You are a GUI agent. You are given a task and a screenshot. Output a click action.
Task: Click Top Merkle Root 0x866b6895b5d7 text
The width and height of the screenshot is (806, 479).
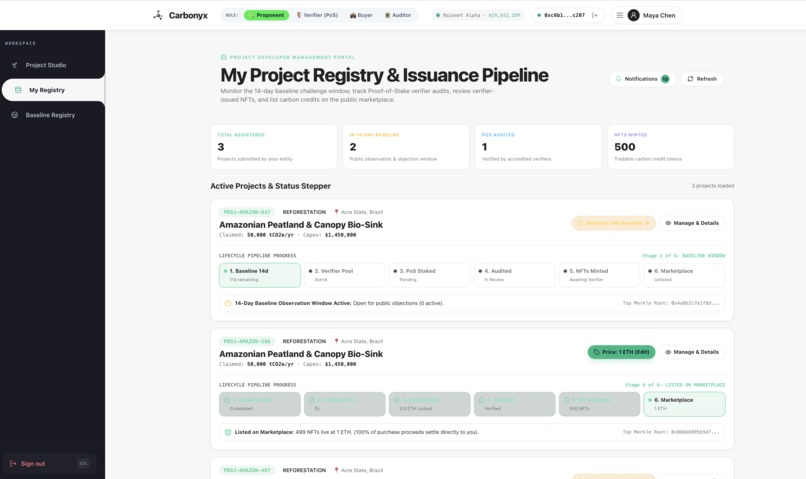[x=671, y=432]
